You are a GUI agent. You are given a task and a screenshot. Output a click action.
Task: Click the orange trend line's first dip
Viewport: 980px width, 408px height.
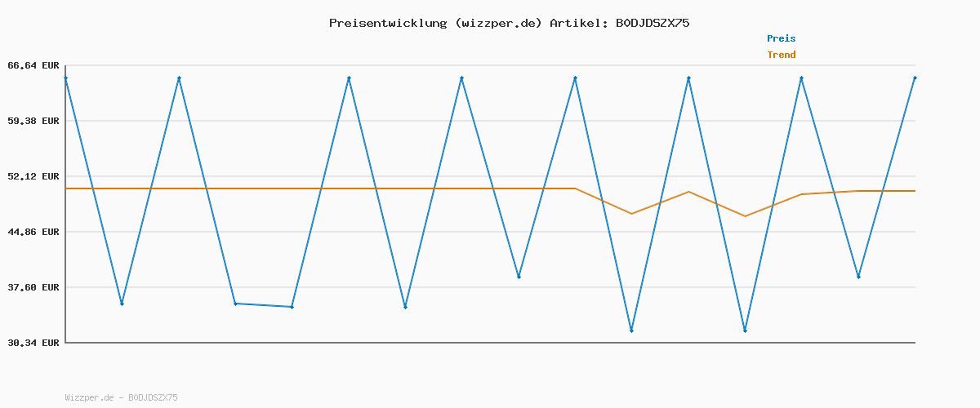click(x=631, y=214)
